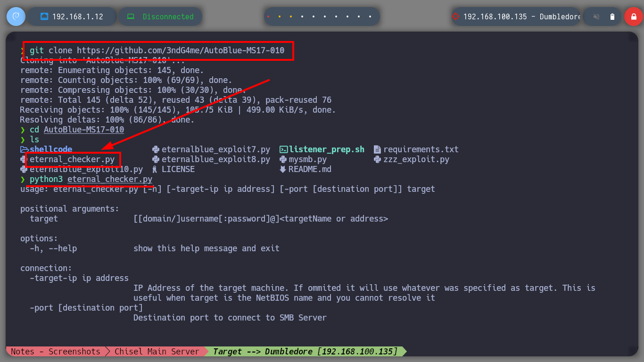644x362 pixels.
Task: Click the battery icon in top bar
Action: tap(612, 16)
